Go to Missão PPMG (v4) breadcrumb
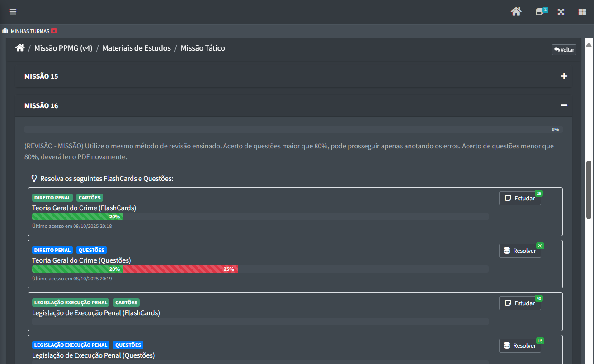Viewport: 594px width, 364px height. tap(63, 48)
